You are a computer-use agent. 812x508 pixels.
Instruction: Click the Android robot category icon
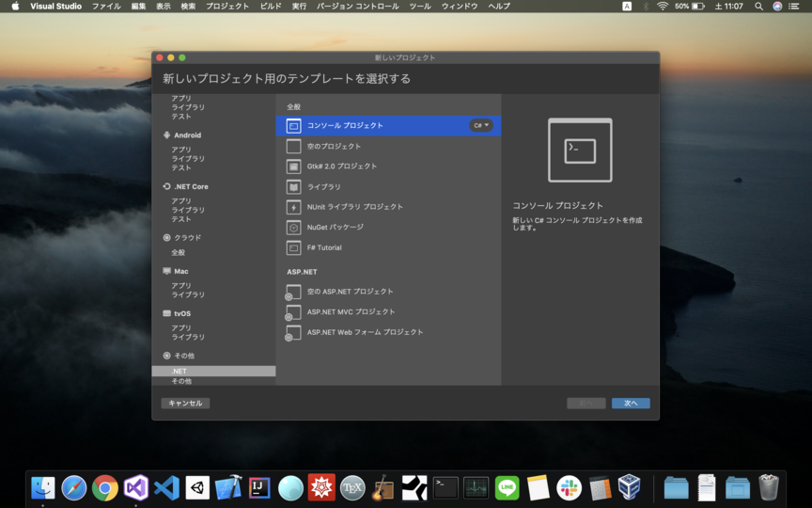pyautogui.click(x=166, y=135)
